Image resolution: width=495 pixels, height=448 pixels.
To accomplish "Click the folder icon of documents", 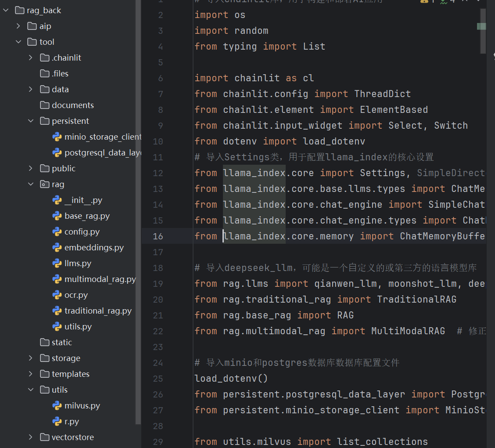I will click(x=44, y=105).
